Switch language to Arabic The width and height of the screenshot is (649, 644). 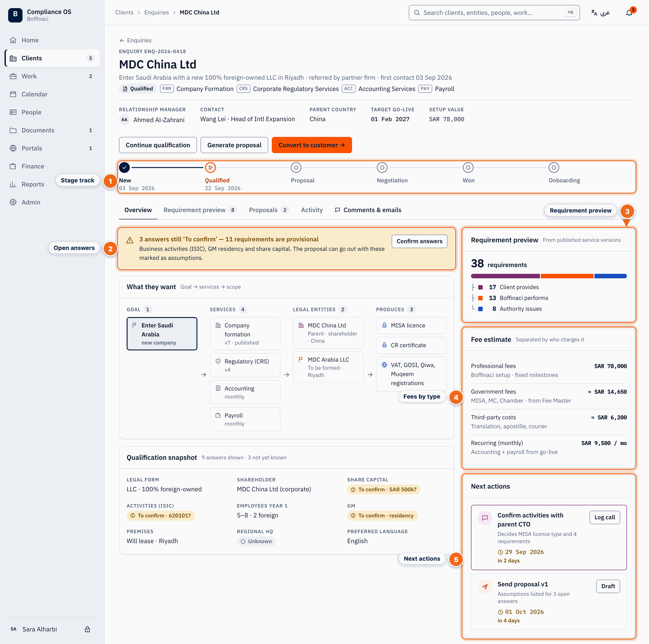pyautogui.click(x=600, y=13)
